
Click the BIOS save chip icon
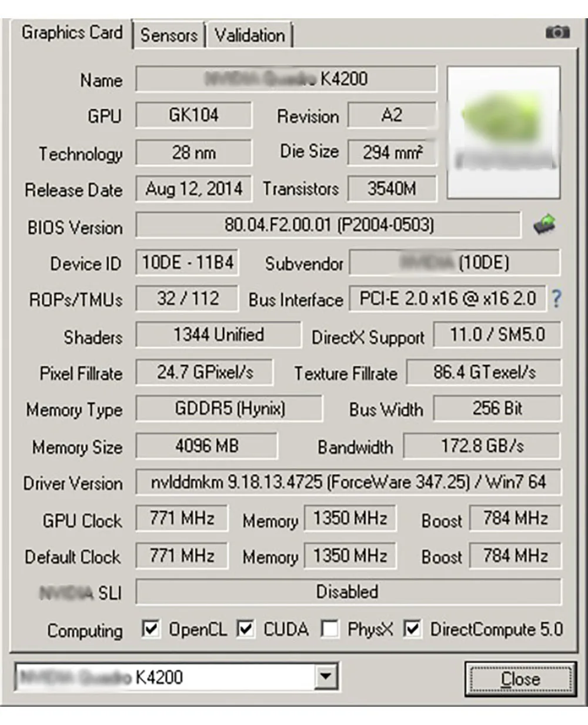click(x=544, y=225)
